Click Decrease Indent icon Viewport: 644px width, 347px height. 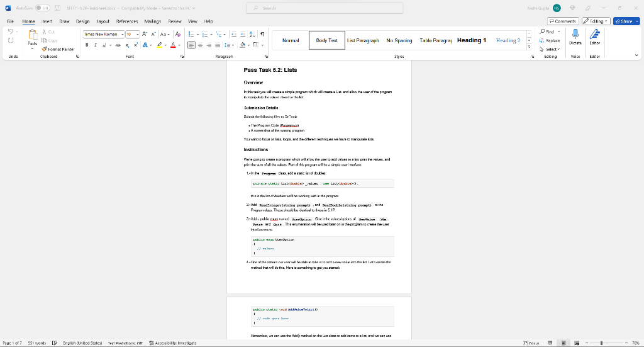pyautogui.click(x=234, y=34)
